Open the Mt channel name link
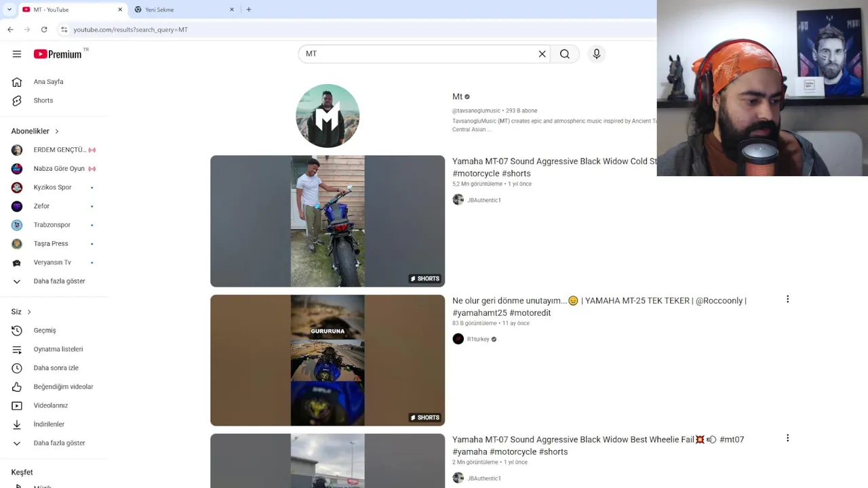 (457, 97)
